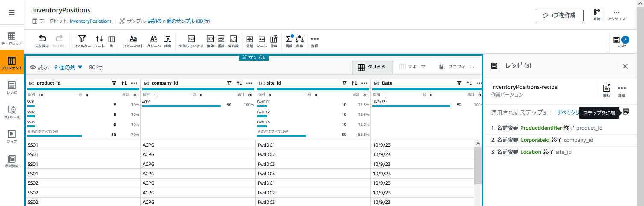The height and width of the screenshot is (206, 644).
Task: Click SS01 distribution bar in product_id
Action: click(x=31, y=106)
